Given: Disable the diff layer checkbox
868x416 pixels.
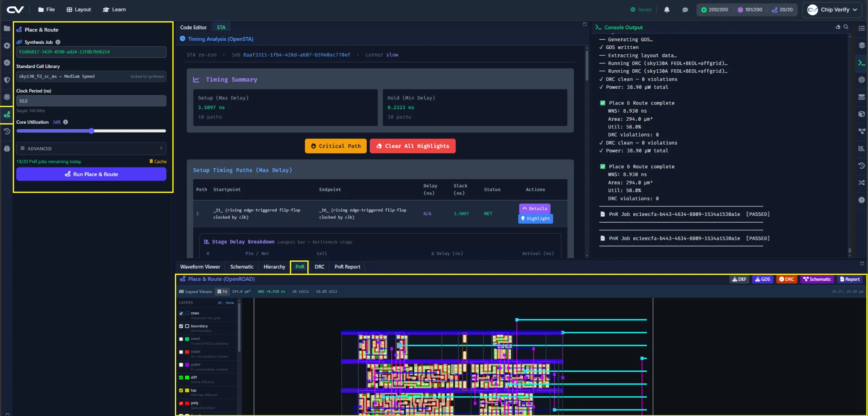Looking at the screenshot, I should click(x=181, y=377).
